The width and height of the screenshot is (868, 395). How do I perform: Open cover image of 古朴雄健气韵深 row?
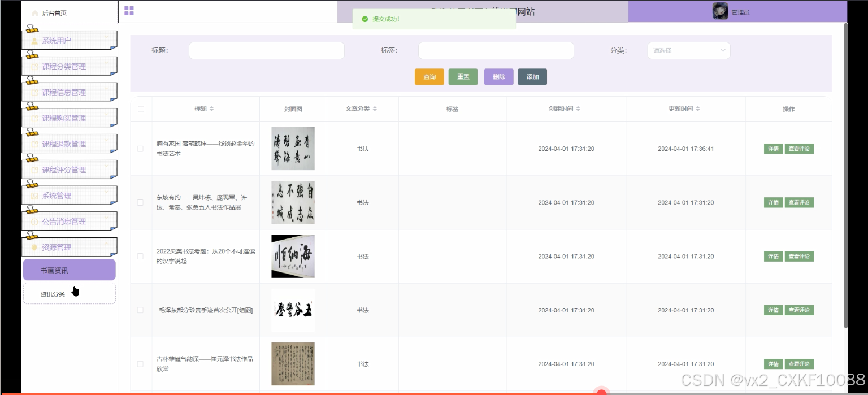point(293,364)
